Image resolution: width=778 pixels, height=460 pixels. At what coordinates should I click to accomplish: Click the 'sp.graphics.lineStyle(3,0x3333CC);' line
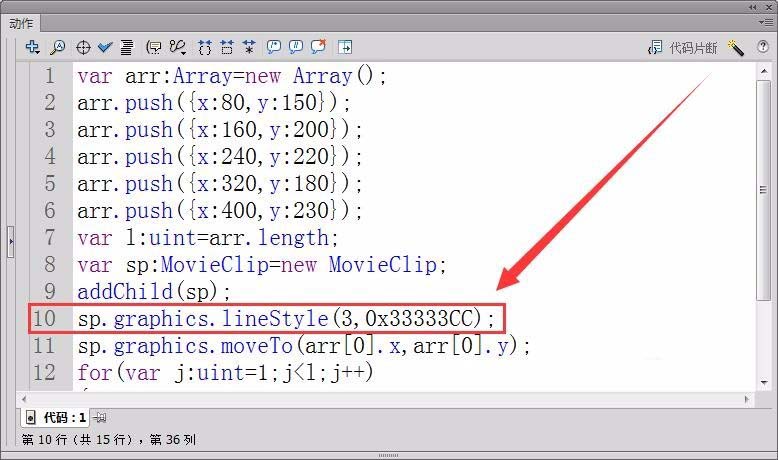coord(286,319)
